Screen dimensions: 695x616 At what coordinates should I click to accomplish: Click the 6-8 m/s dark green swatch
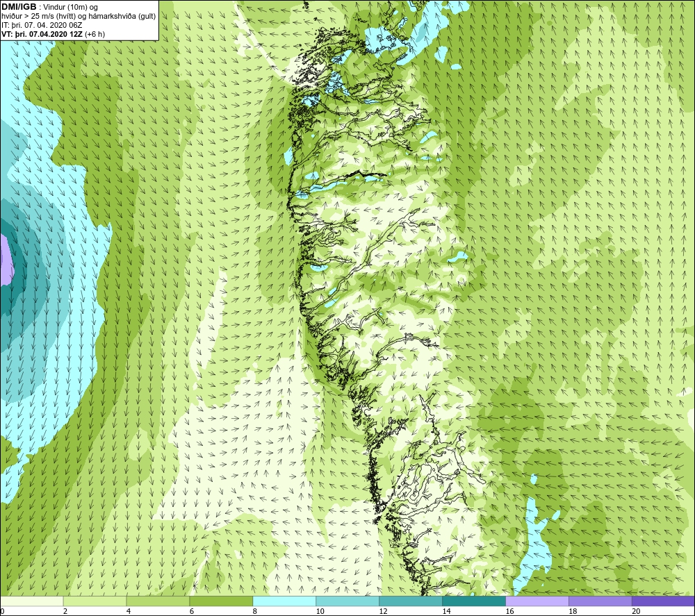point(221,601)
